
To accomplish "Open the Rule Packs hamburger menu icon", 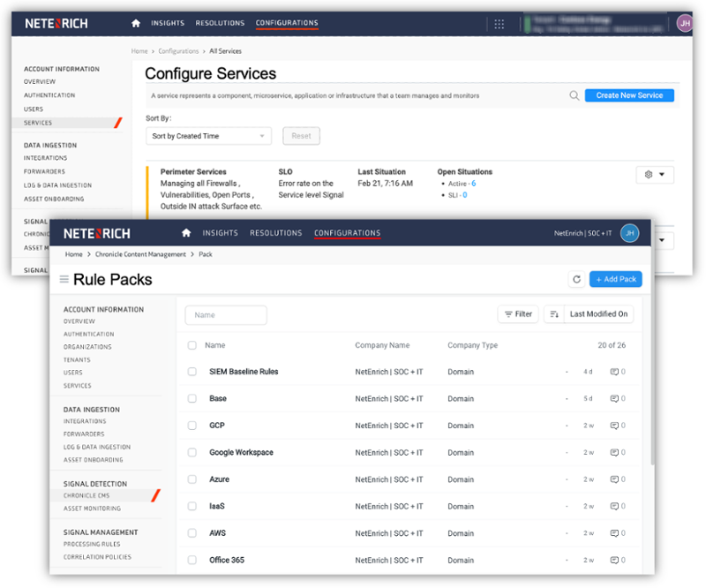I will pos(64,278).
